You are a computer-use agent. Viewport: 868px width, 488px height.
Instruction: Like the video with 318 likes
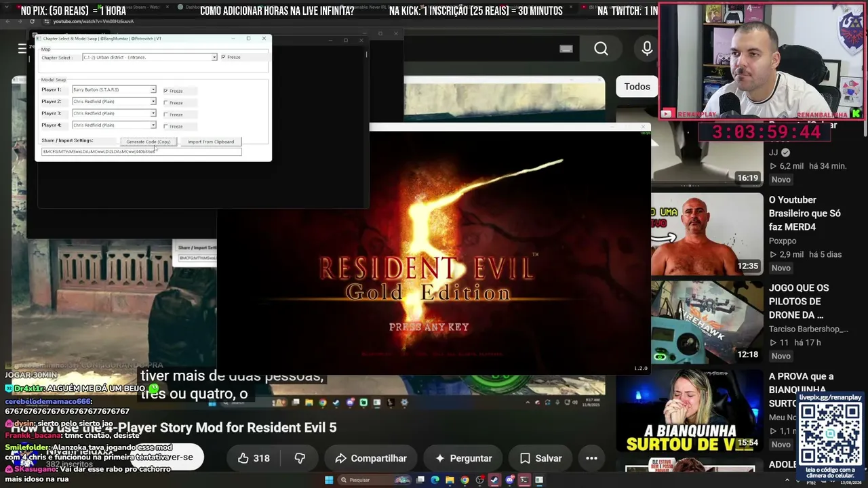[x=254, y=458]
